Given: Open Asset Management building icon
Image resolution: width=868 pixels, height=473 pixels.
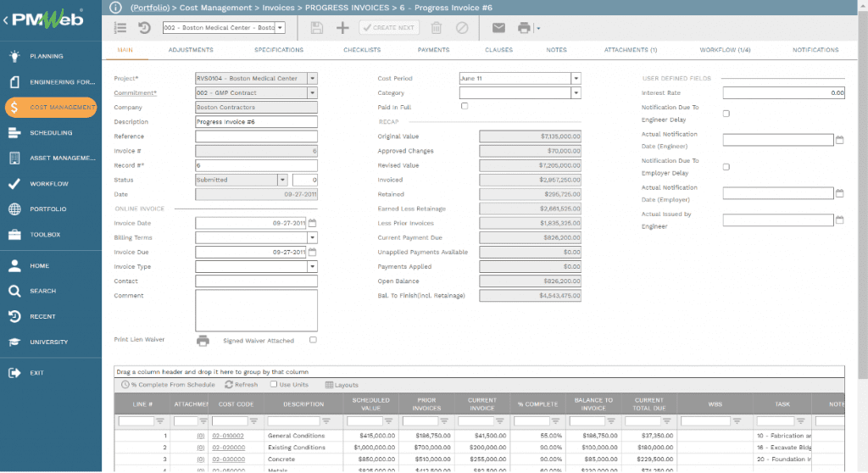Looking at the screenshot, I should coord(14,158).
